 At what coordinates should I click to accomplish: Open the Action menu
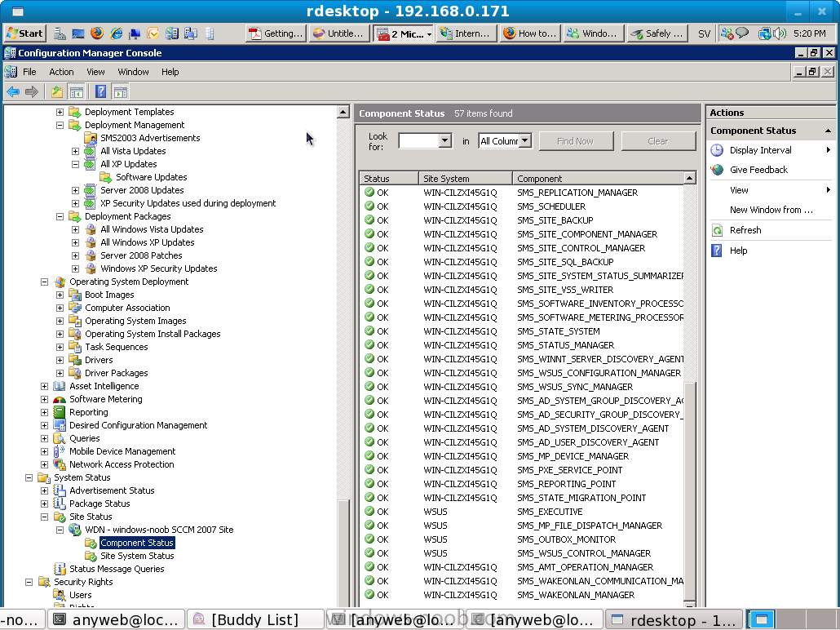click(x=61, y=72)
